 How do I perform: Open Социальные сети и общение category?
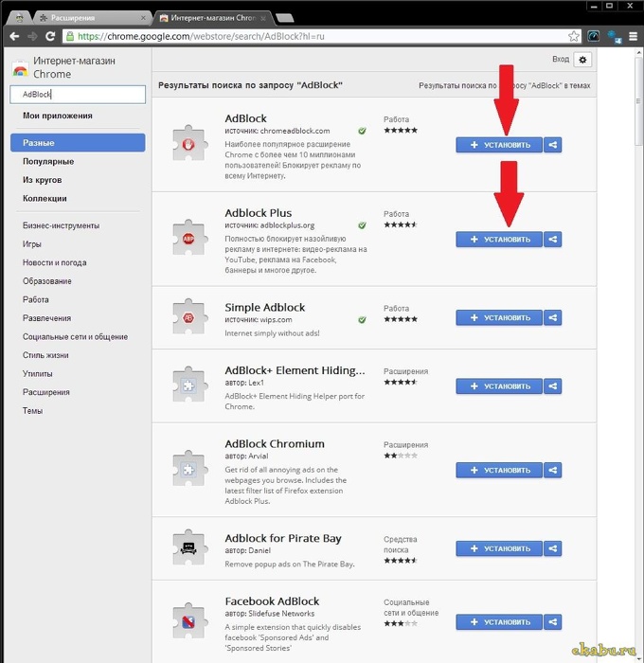point(75,336)
